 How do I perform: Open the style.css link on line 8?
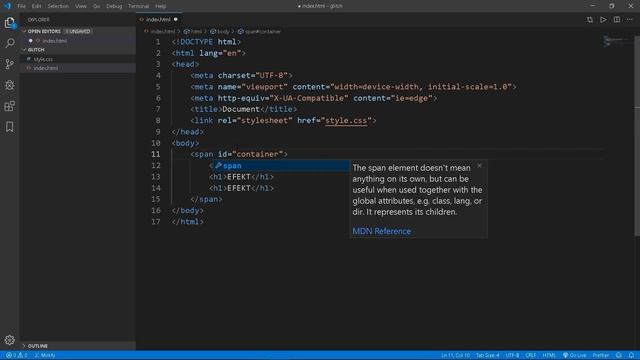346,120
